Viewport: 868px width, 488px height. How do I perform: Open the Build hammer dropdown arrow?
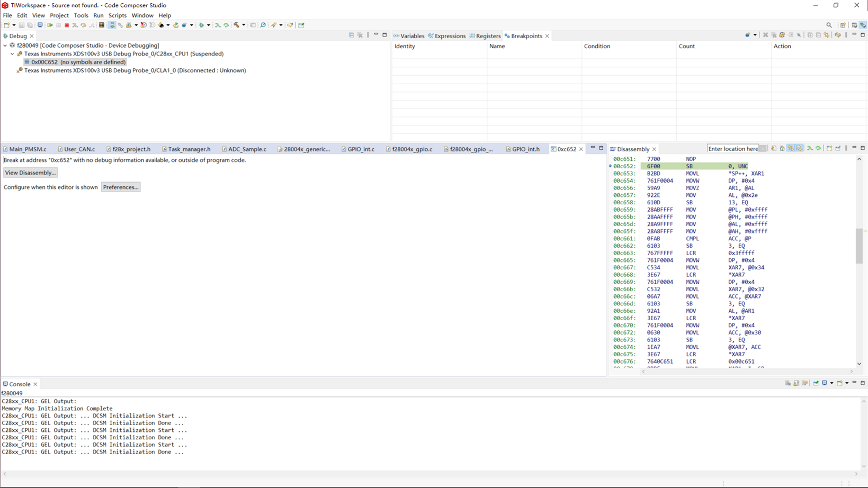(244, 25)
